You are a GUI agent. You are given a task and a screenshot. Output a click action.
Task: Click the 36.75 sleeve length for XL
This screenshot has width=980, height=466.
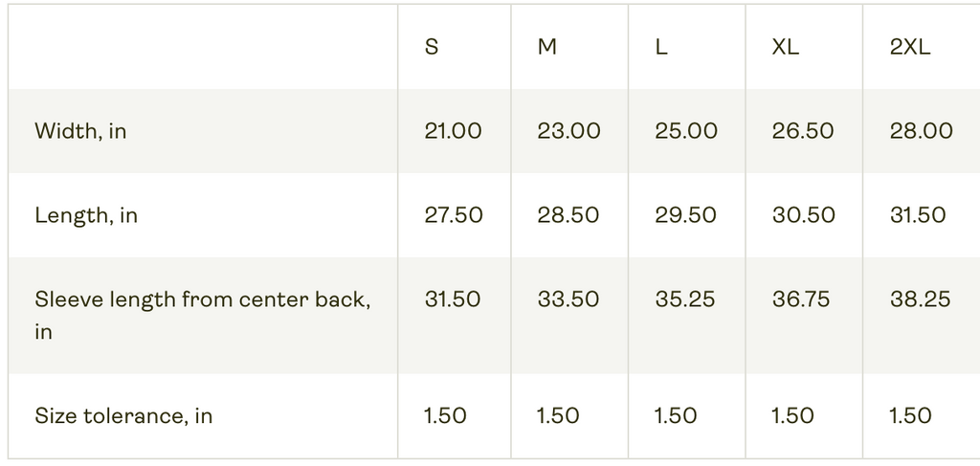pos(802,300)
